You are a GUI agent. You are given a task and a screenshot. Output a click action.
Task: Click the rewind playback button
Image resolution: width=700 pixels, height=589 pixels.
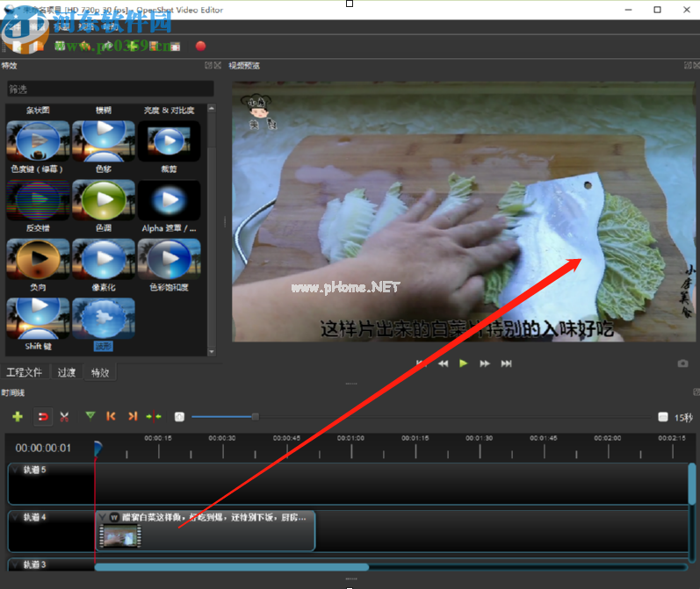pyautogui.click(x=444, y=363)
